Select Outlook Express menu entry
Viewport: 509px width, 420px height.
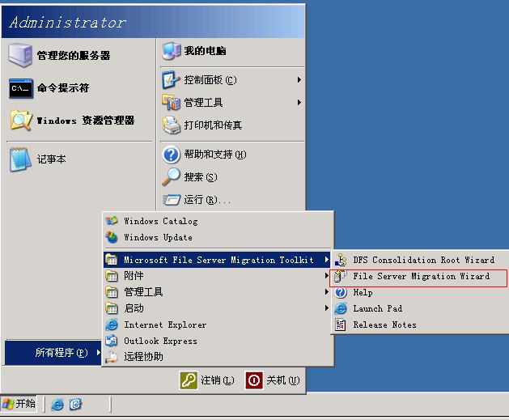pyautogui.click(x=218, y=341)
